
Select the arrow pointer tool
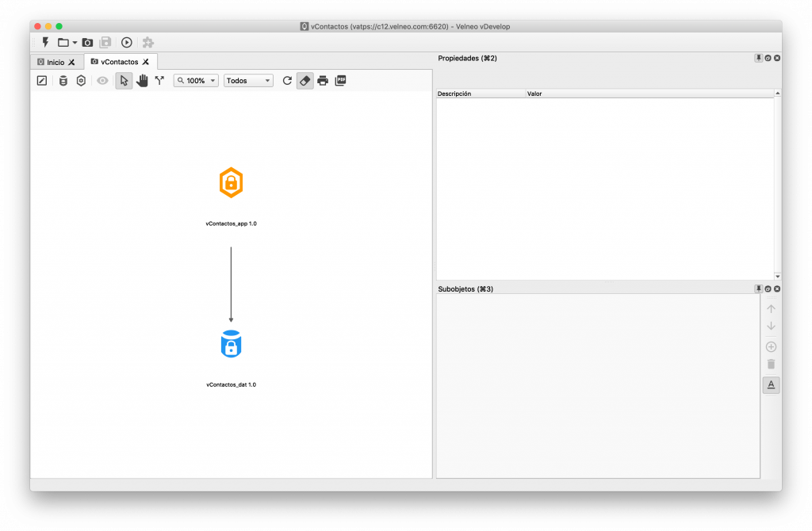(124, 81)
